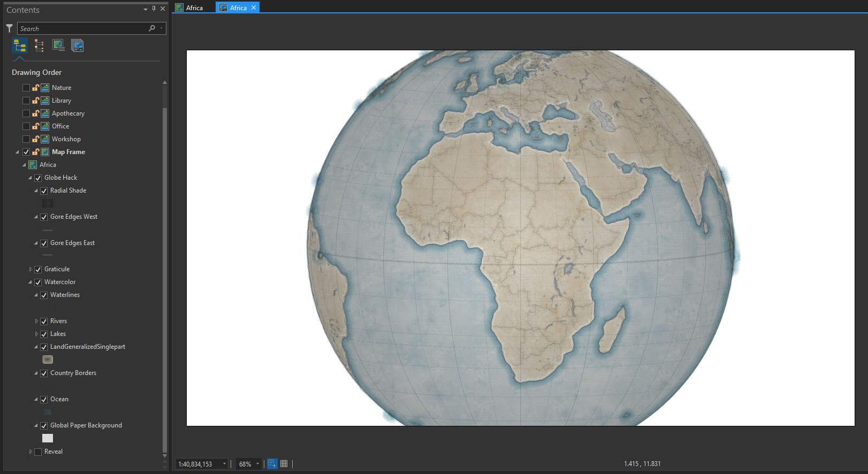
Task: Uncheck the Map Frame visibility checkbox
Action: (26, 152)
